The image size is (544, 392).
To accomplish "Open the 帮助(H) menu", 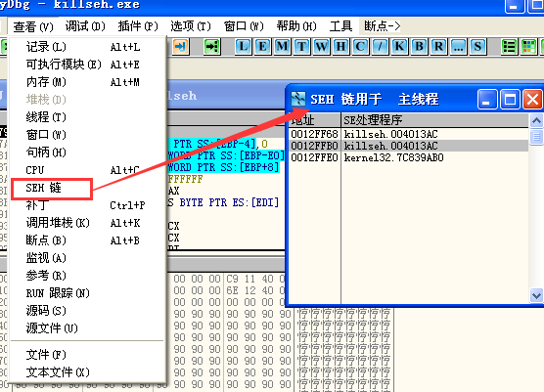I will [x=296, y=26].
